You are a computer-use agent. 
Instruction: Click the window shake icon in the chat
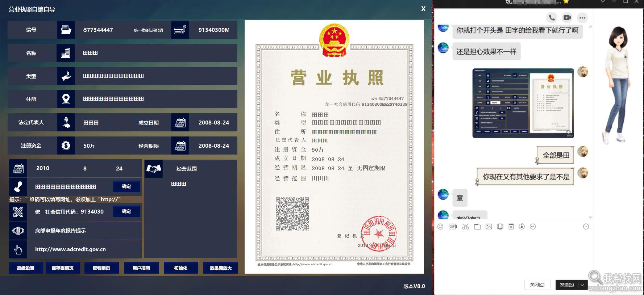[500, 227]
